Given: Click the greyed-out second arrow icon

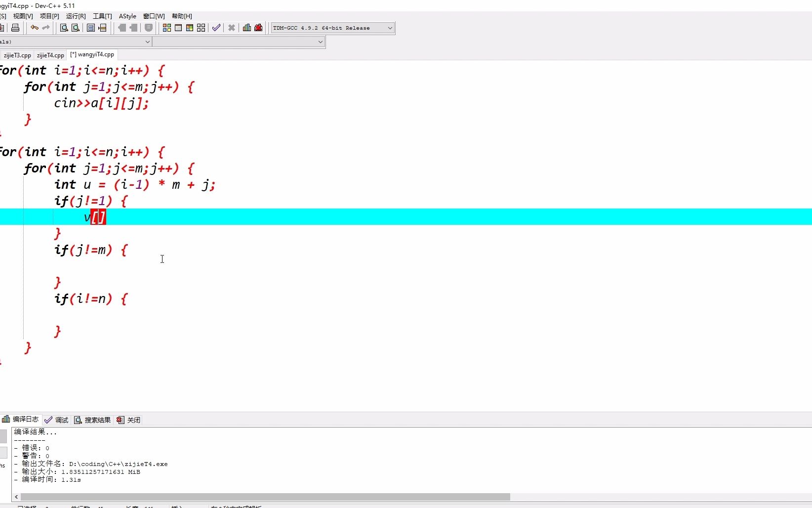Looking at the screenshot, I should [x=133, y=28].
